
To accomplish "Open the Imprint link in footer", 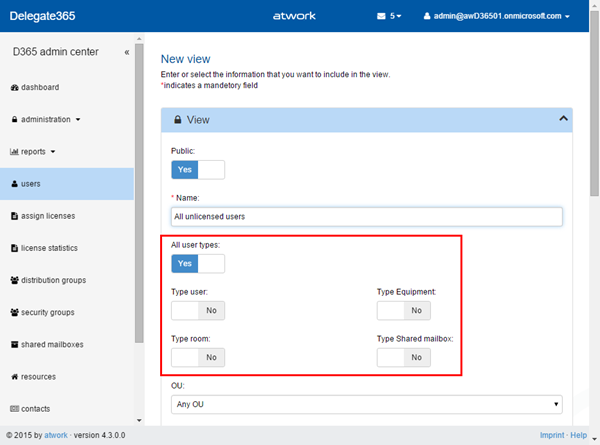I will [551, 436].
